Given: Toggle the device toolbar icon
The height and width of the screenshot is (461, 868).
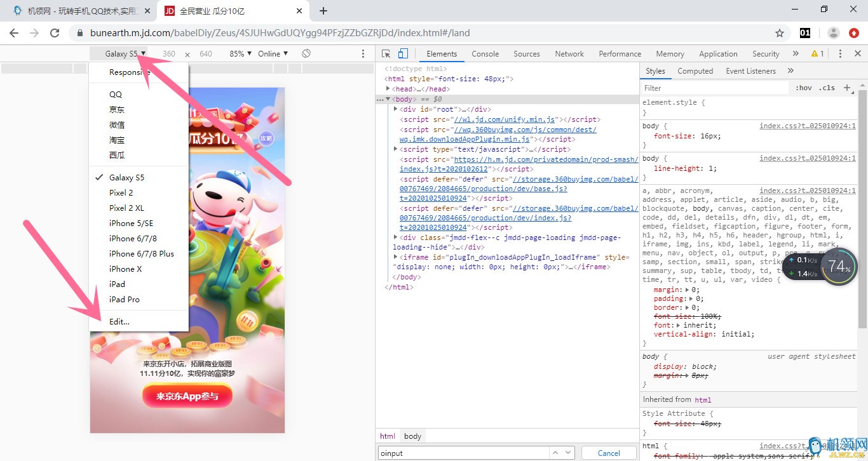Looking at the screenshot, I should point(403,54).
